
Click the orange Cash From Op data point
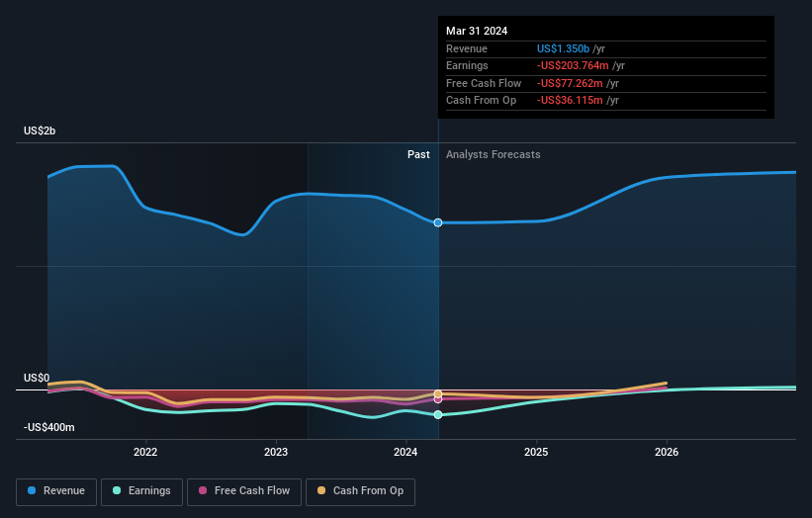[x=438, y=393]
